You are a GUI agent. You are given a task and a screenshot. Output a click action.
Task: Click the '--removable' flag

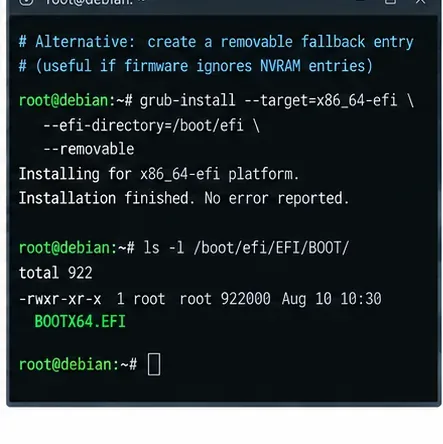[x=89, y=149]
